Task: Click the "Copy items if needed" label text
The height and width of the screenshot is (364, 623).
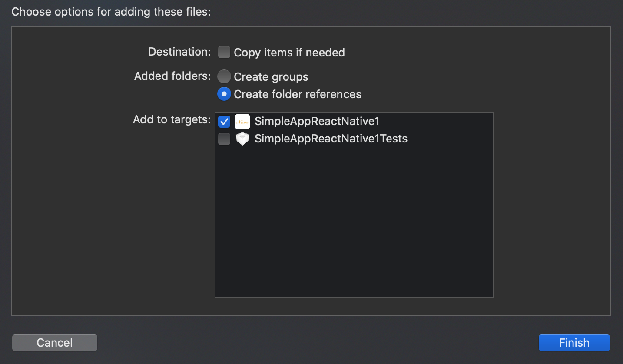Action: tap(289, 53)
